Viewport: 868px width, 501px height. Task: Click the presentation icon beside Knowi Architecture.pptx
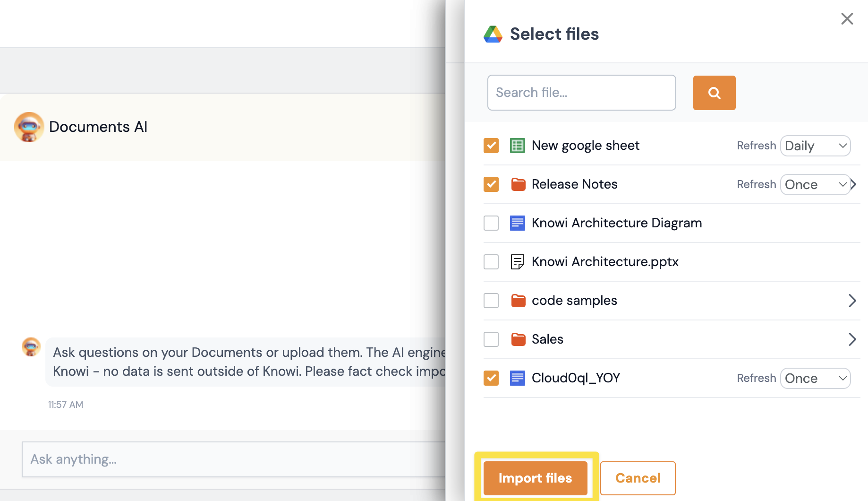click(x=518, y=261)
